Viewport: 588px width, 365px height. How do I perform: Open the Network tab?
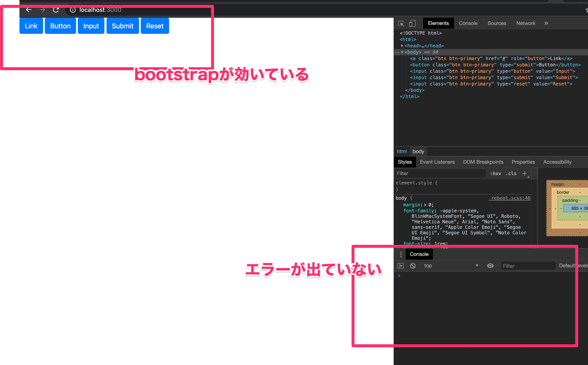[x=526, y=23]
